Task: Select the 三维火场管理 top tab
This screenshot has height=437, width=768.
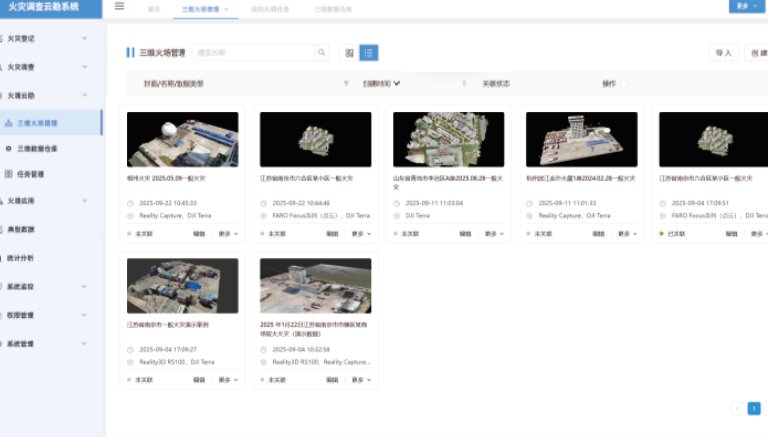Action: pyautogui.click(x=199, y=8)
